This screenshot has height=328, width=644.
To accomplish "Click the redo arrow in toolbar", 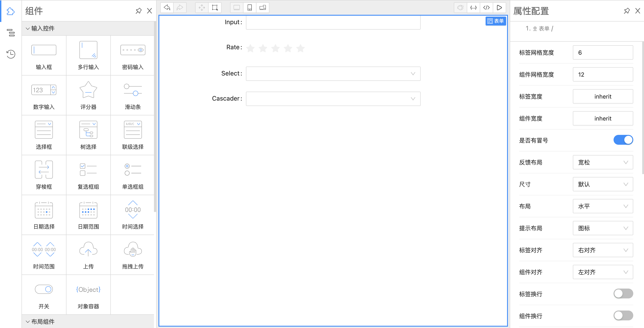I will tap(180, 8).
